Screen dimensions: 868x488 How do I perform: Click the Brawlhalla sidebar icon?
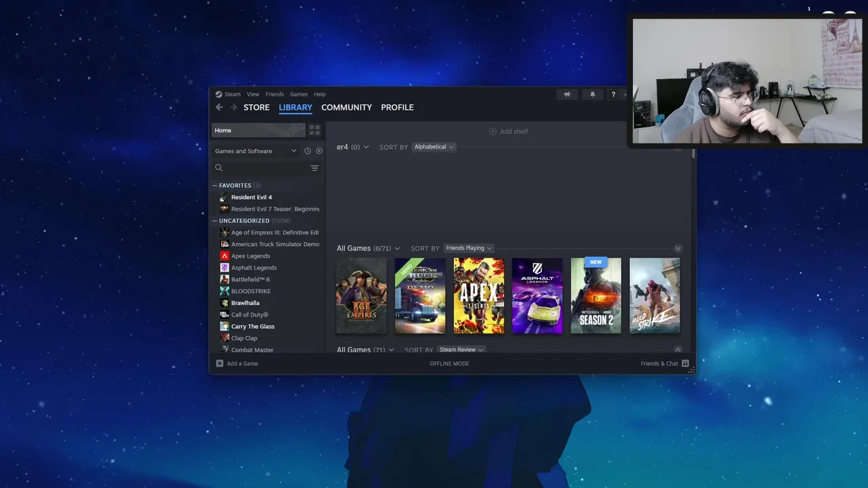pyautogui.click(x=224, y=303)
